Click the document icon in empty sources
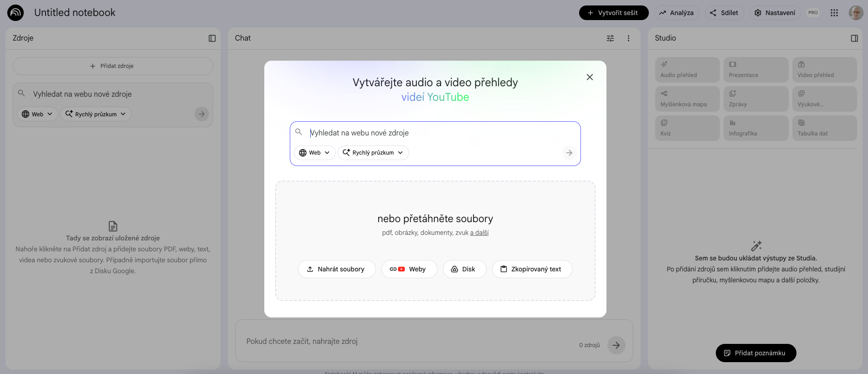 [113, 226]
